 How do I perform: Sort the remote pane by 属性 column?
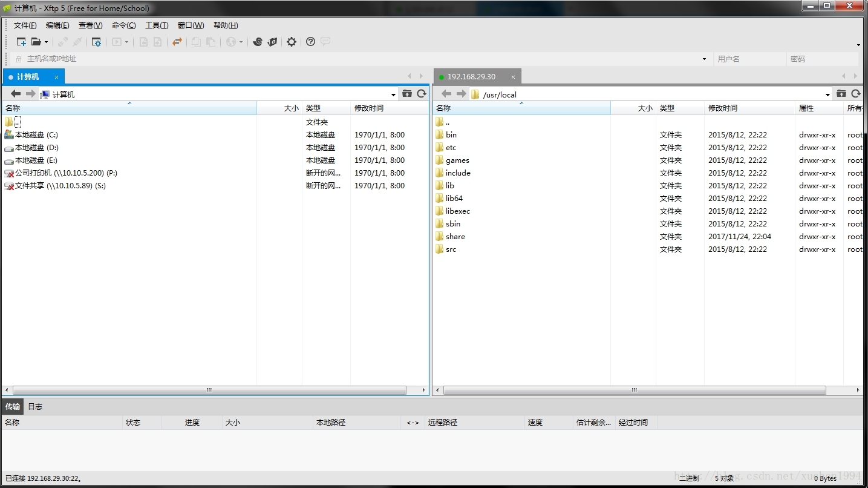819,108
